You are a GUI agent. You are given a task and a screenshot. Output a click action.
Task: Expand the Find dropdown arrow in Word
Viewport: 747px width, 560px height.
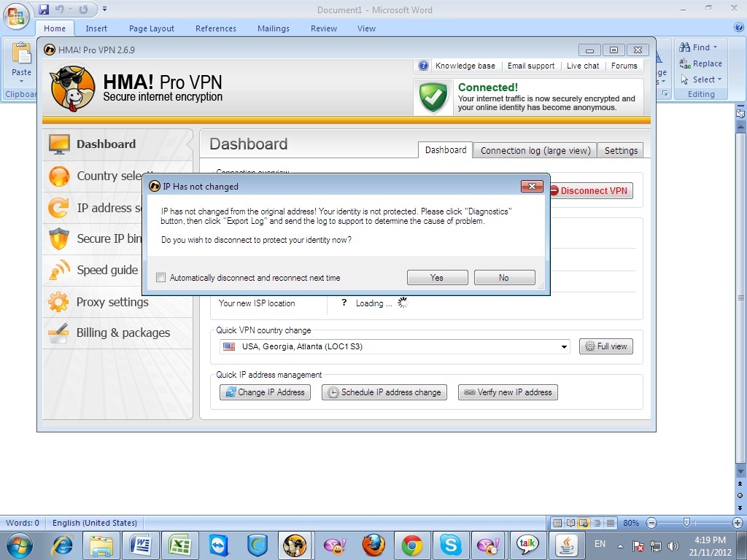click(x=715, y=47)
